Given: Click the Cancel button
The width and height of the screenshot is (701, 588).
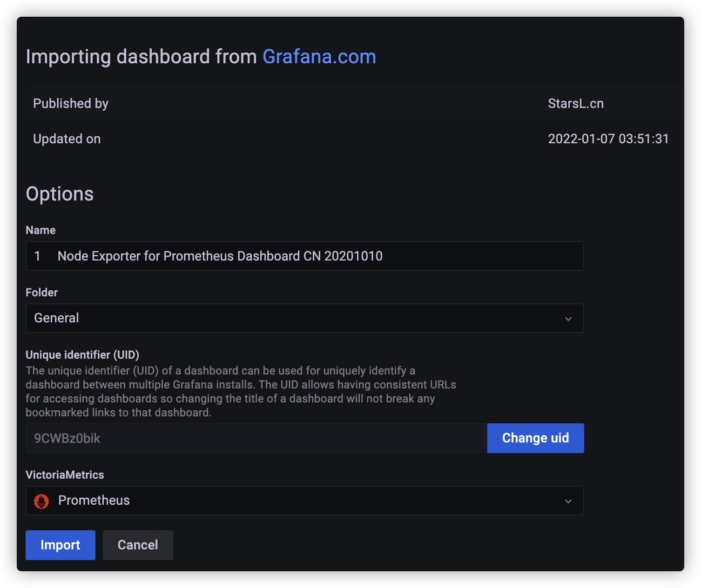Looking at the screenshot, I should [138, 545].
